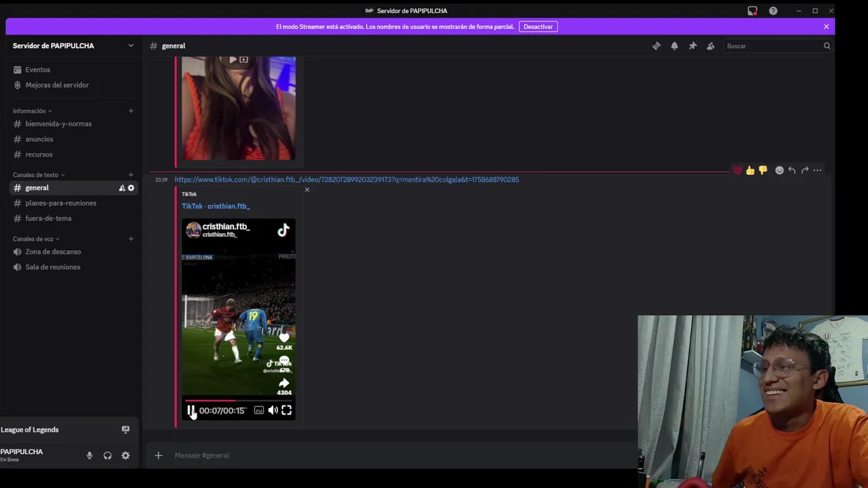Image resolution: width=868 pixels, height=488 pixels.
Task: Open notification settings bell icon
Action: tap(674, 46)
